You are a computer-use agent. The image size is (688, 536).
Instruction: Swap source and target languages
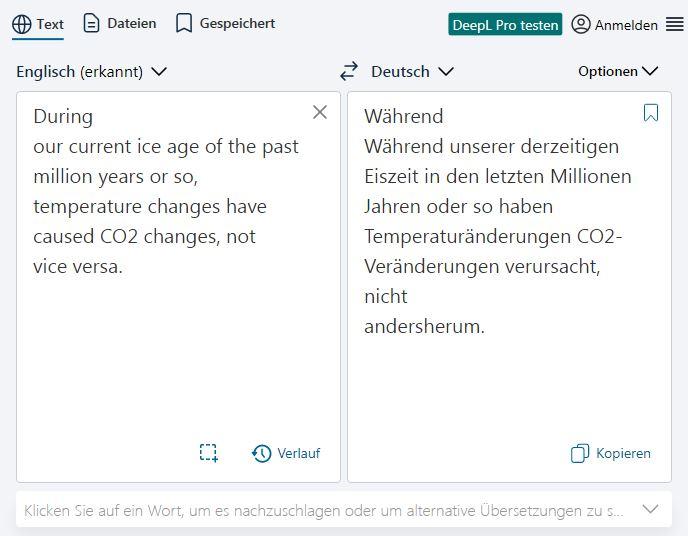(349, 71)
